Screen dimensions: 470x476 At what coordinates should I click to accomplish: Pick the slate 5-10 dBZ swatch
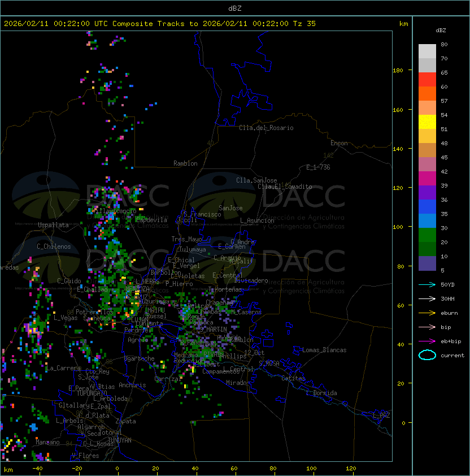click(427, 263)
